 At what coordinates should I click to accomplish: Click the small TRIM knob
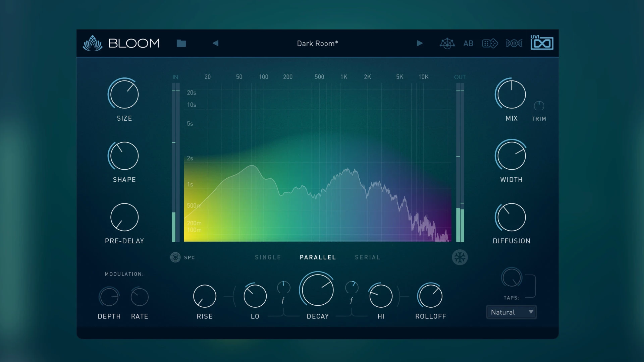(539, 106)
